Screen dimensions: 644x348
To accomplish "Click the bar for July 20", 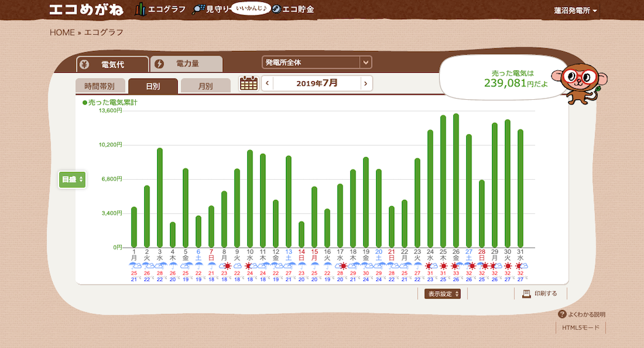I will (x=379, y=208).
